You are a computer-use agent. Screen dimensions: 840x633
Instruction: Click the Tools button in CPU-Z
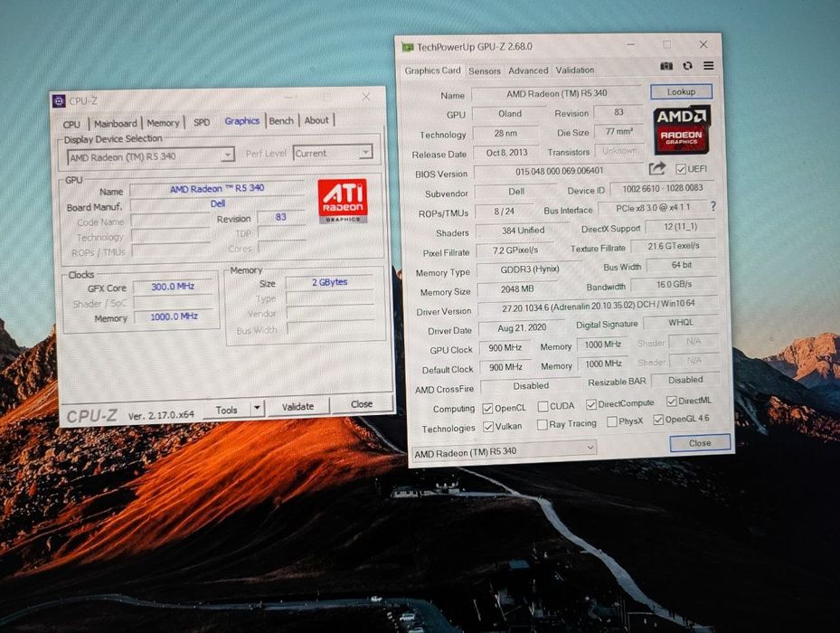(227, 410)
